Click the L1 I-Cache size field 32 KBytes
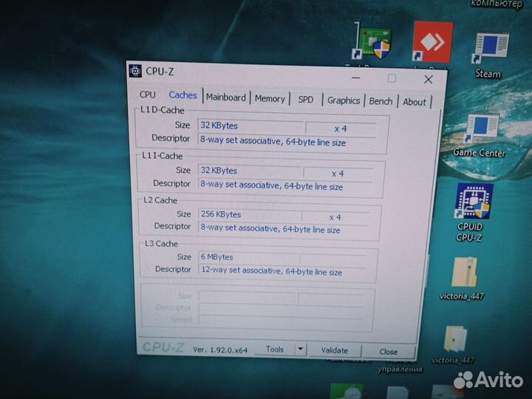The height and width of the screenshot is (399, 532). (x=250, y=171)
